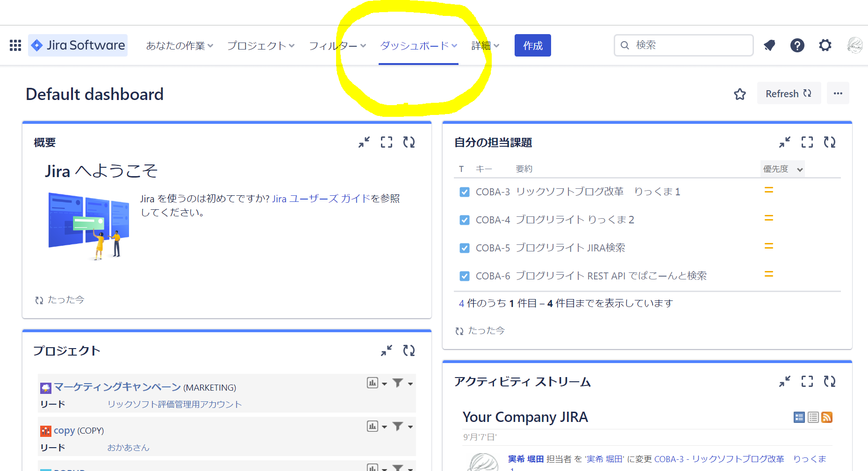Viewport: 868px width, 471px height.
Task: Maximize the 自分の担当課題 gadget
Action: click(807, 142)
